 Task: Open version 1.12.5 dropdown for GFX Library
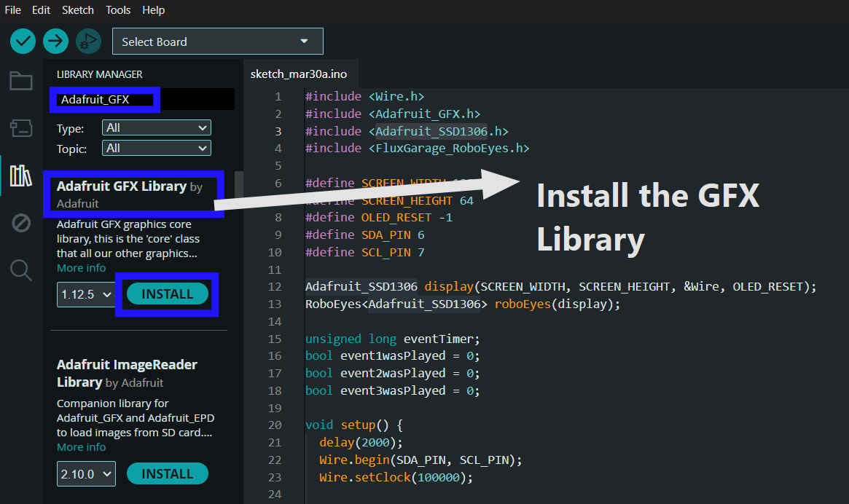click(x=85, y=294)
